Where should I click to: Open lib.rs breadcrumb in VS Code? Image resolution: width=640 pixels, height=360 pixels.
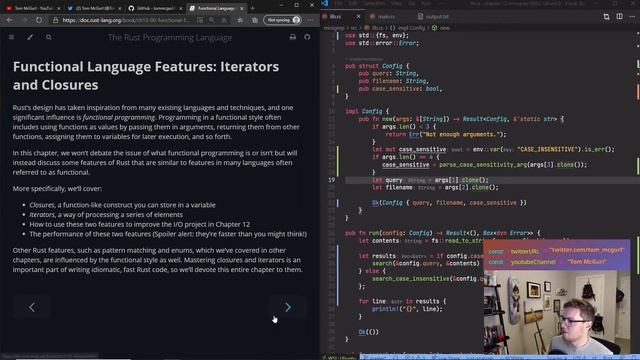[374, 28]
